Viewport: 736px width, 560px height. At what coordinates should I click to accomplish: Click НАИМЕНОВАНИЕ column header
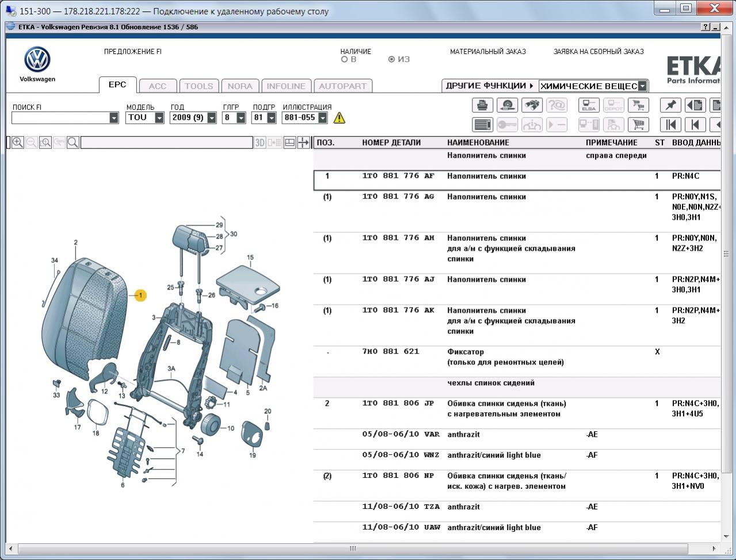tap(478, 143)
